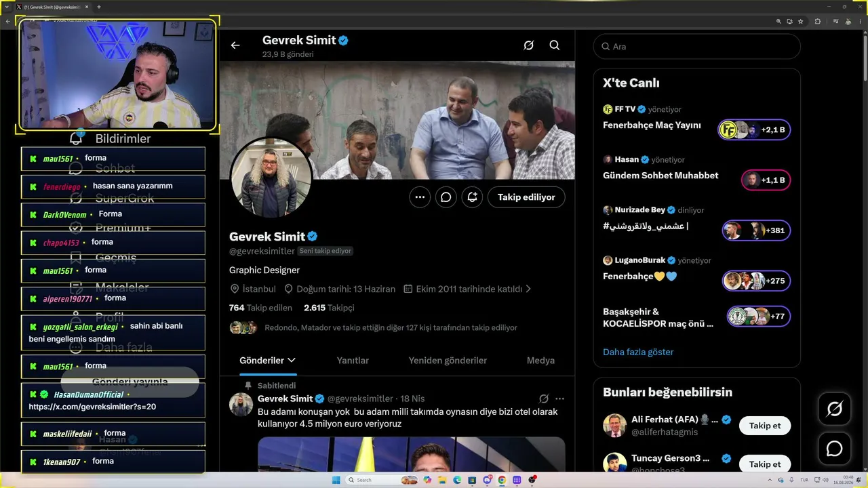Open Grok icon in profile header
The image size is (868, 488).
[528, 45]
